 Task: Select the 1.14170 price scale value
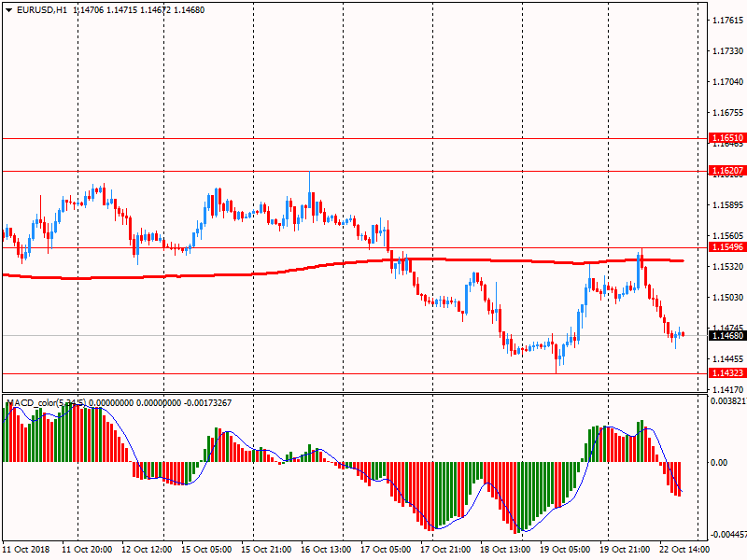coord(726,388)
